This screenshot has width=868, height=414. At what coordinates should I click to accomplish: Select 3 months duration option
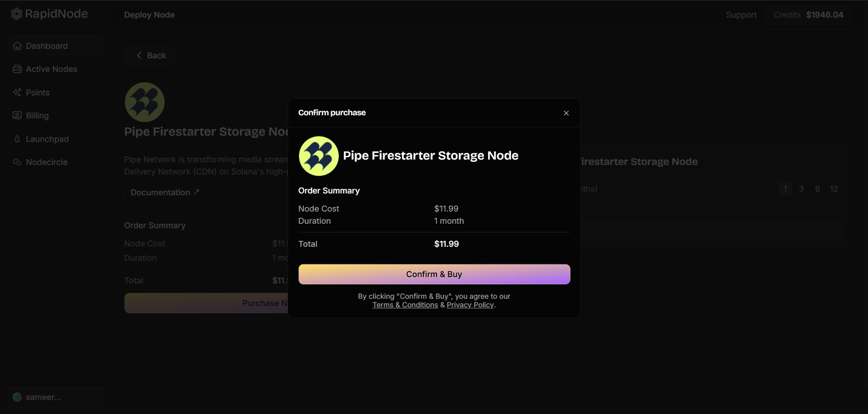801,189
